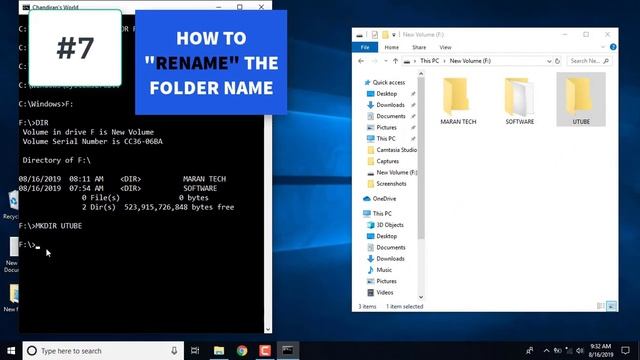
Task: Open Screenshots folder in sidebar
Action: pyautogui.click(x=391, y=184)
